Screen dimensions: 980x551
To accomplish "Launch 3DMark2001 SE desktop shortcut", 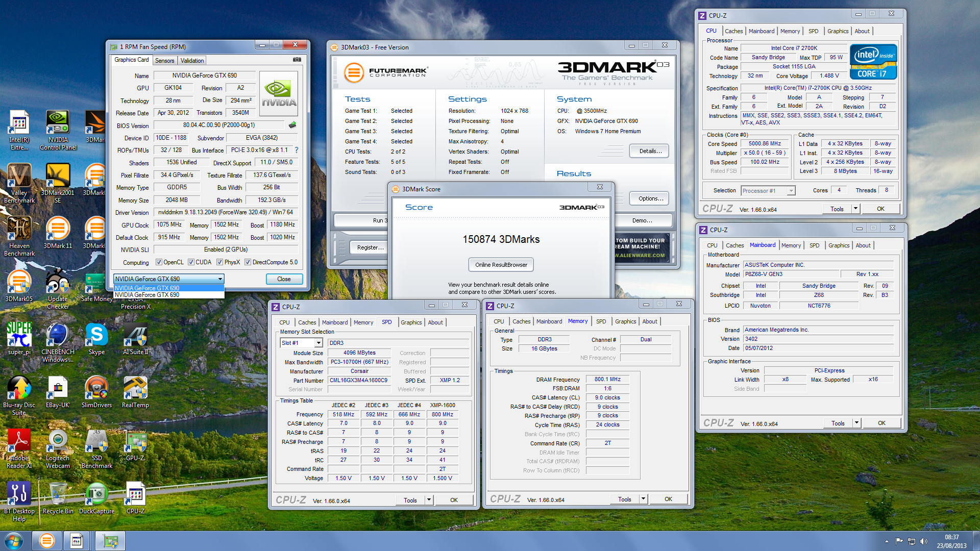I will [58, 183].
